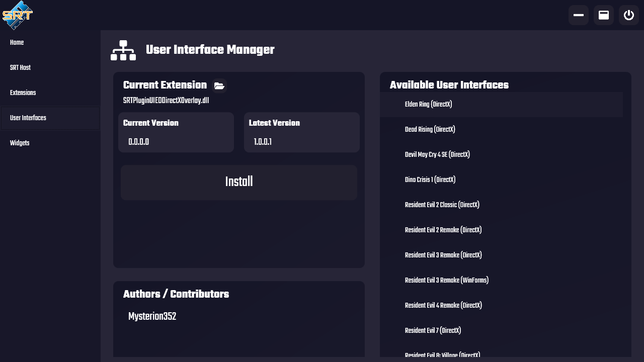Install the DirectX overlay extension
This screenshot has width=644, height=362.
point(239,183)
